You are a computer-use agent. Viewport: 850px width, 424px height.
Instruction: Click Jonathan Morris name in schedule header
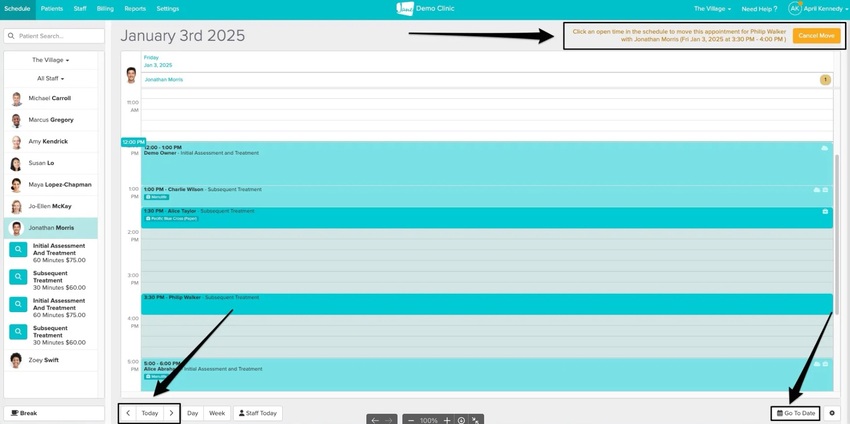[163, 80]
